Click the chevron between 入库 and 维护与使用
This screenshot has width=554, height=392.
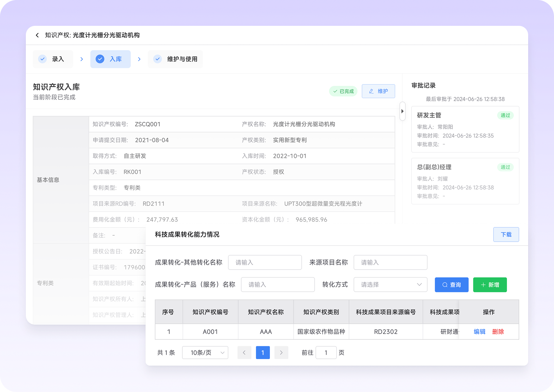click(139, 59)
